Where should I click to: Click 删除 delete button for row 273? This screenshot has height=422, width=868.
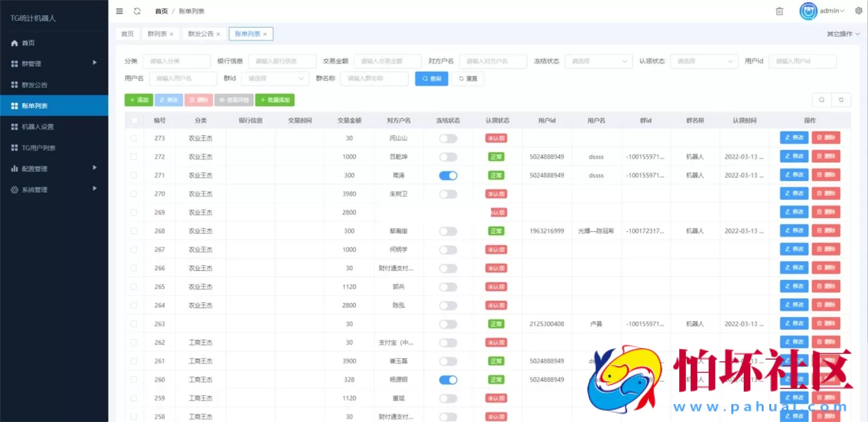pos(826,138)
